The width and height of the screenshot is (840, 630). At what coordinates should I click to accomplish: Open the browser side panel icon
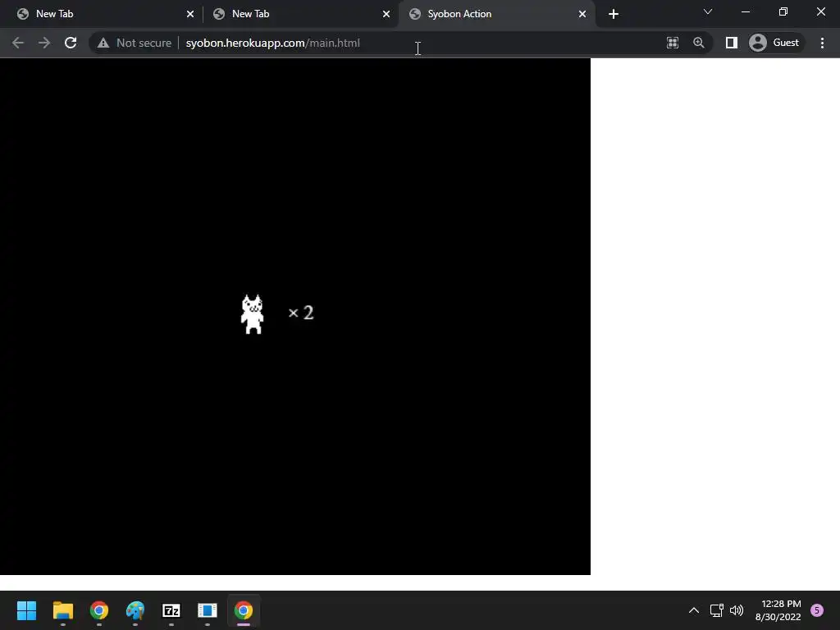731,43
